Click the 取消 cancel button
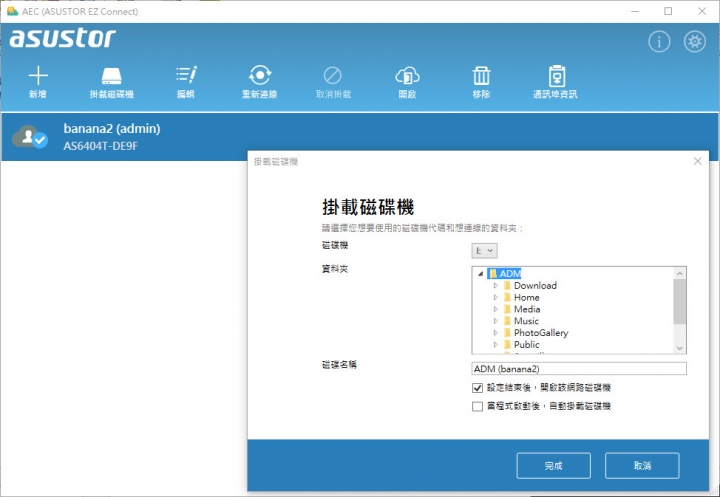This screenshot has width=720, height=497. [642, 466]
